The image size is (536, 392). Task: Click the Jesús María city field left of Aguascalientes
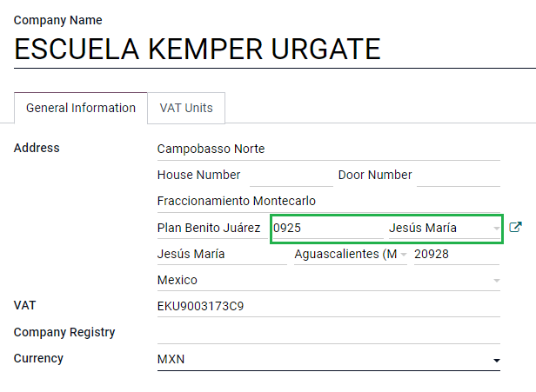(x=221, y=255)
